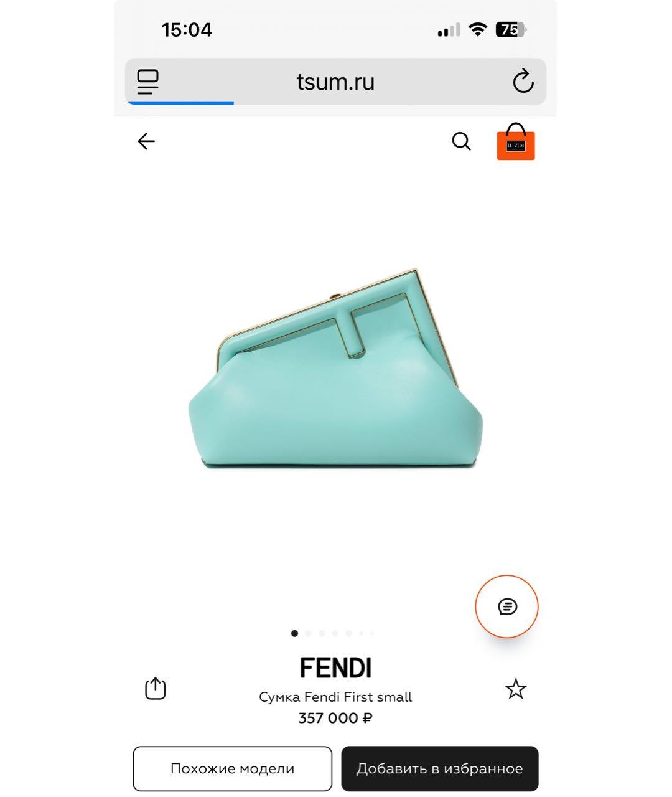Tap the back arrow icon
The image size is (672, 797).
pos(146,141)
